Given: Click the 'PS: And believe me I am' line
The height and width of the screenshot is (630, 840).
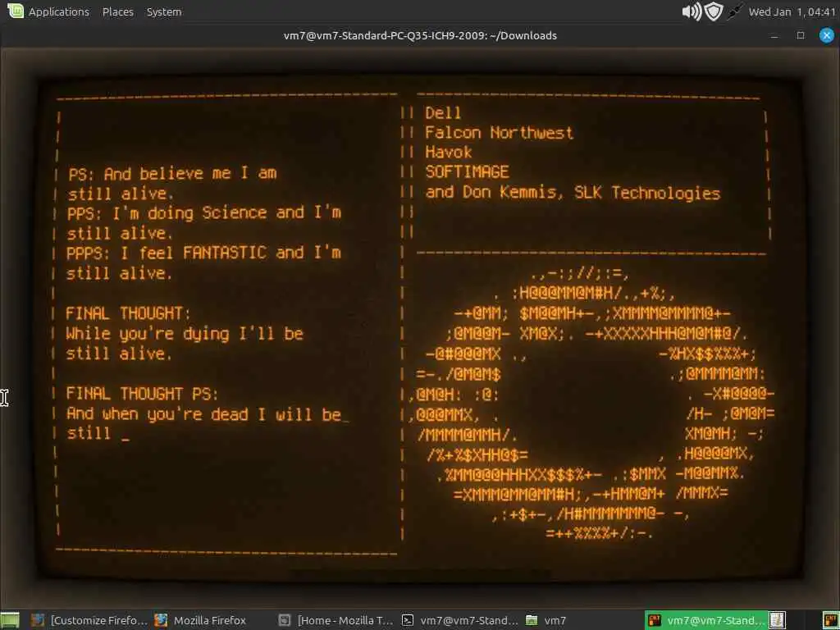Looking at the screenshot, I should (172, 174).
